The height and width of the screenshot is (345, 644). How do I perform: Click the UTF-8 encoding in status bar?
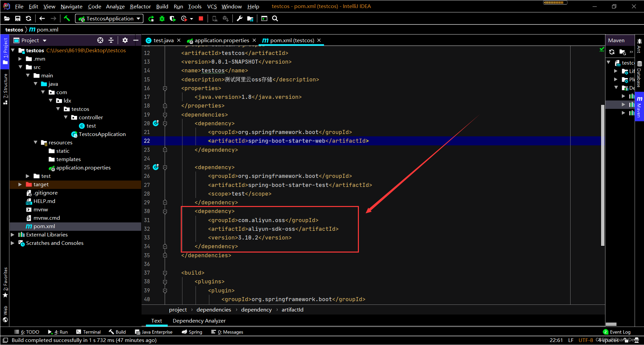click(586, 340)
